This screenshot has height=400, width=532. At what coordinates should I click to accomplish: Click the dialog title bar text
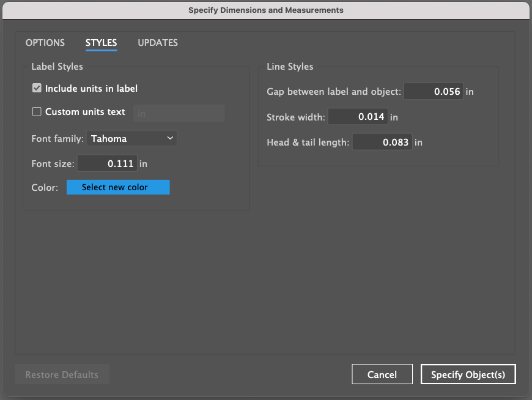click(265, 10)
